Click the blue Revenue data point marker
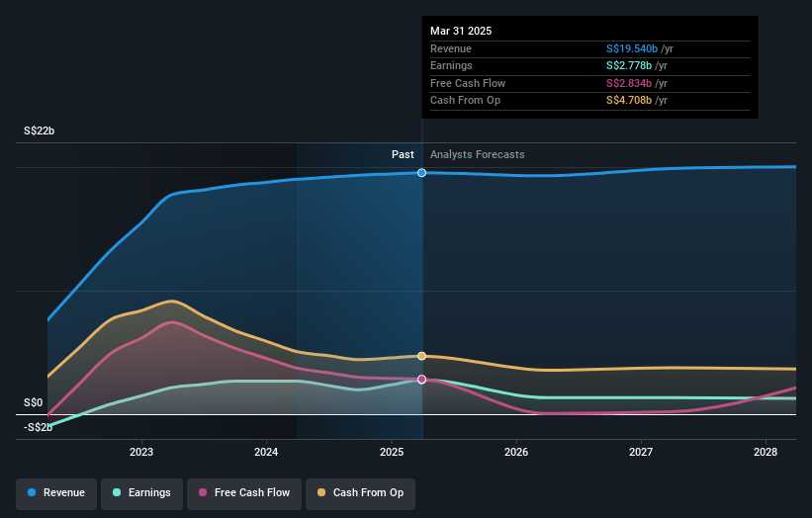The height and width of the screenshot is (518, 812). point(422,173)
